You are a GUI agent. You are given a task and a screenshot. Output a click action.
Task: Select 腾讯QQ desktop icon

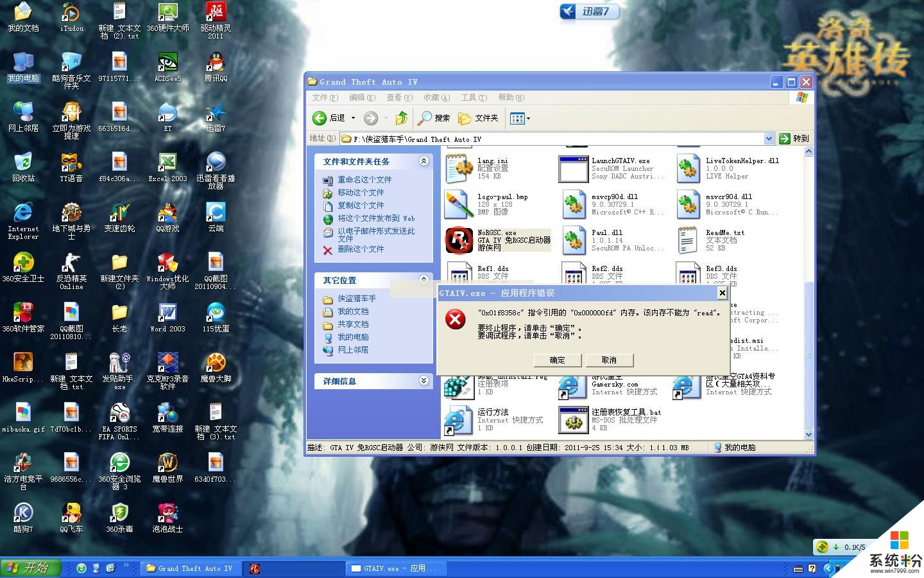[216, 67]
